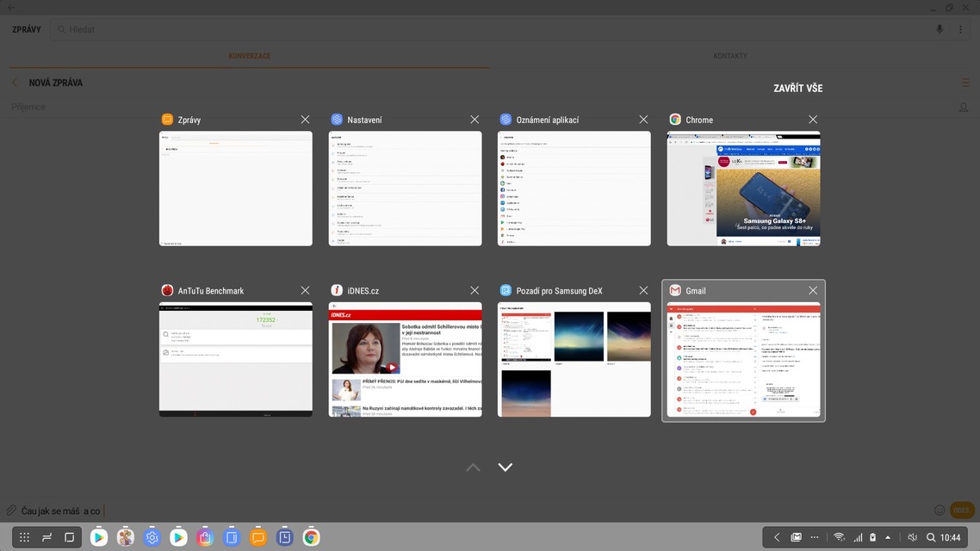Toggle the muted sound icon in the tray

tap(912, 537)
